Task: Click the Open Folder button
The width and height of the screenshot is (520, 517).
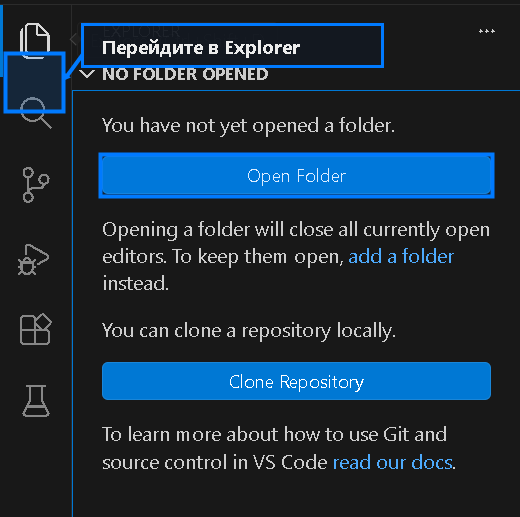Action: coord(296,176)
